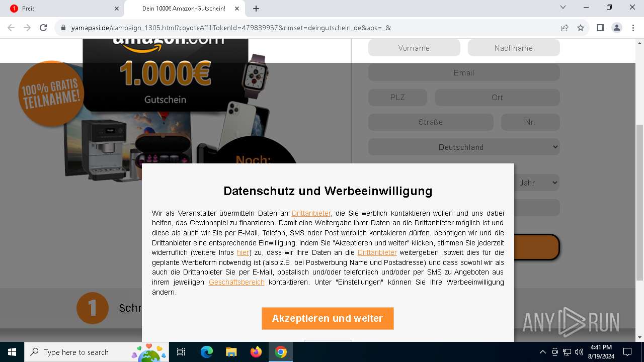Launch Firefox from the taskbar
The image size is (644, 362).
tap(256, 352)
